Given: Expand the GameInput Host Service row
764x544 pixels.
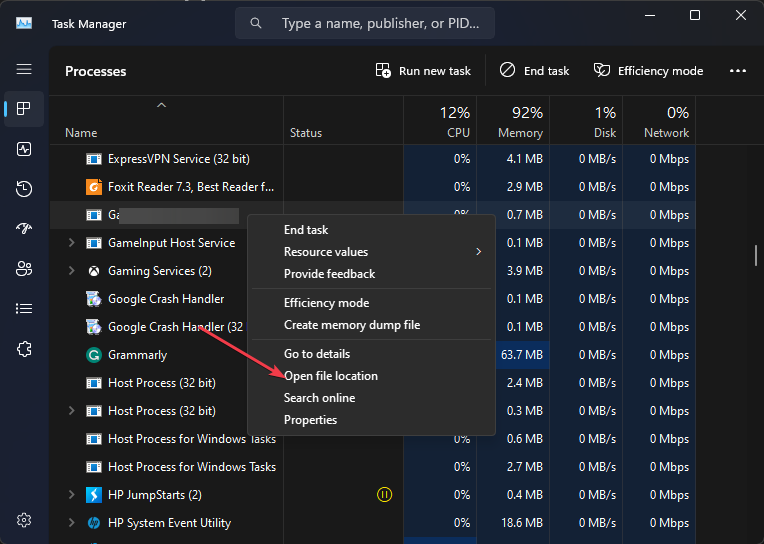Looking at the screenshot, I should (72, 243).
